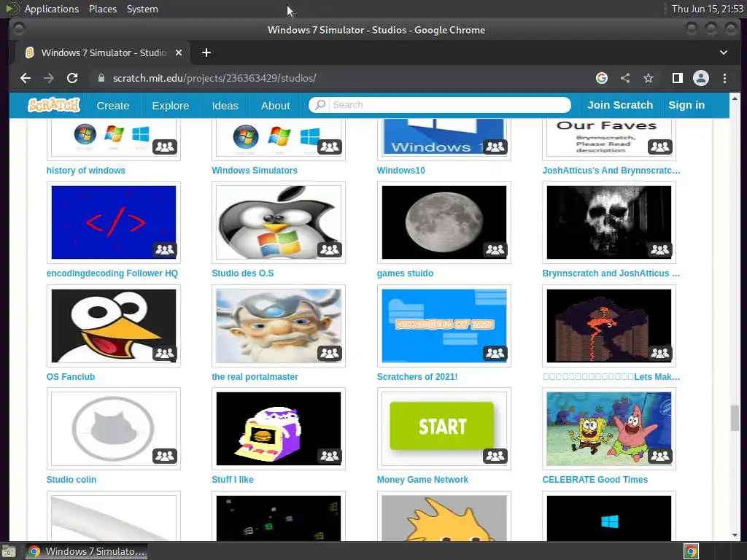Open the wizard face thumbnail
This screenshot has height=560, width=747.
click(x=278, y=326)
